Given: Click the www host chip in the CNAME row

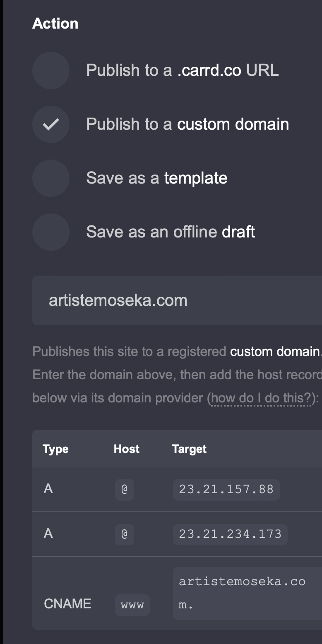Looking at the screenshot, I should coord(132,605).
